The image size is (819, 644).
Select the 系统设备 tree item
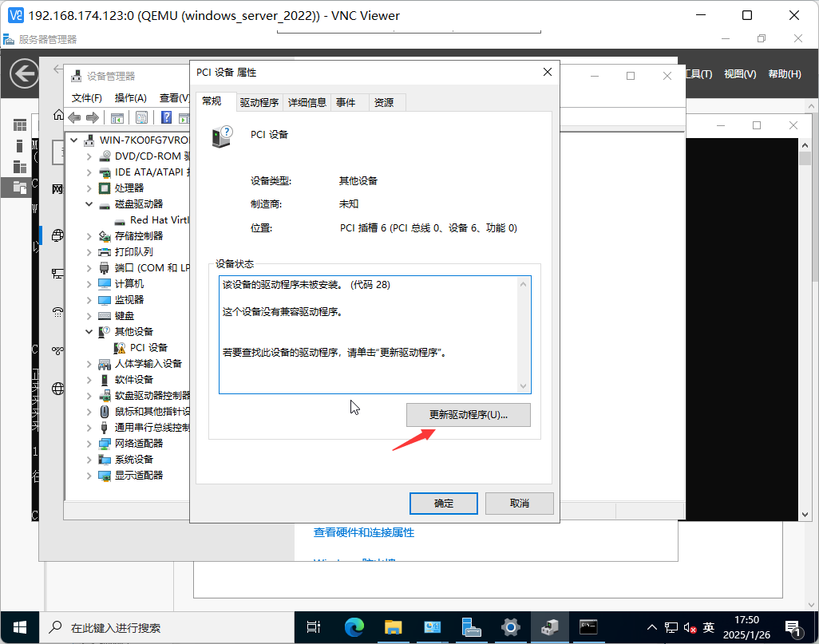(134, 460)
